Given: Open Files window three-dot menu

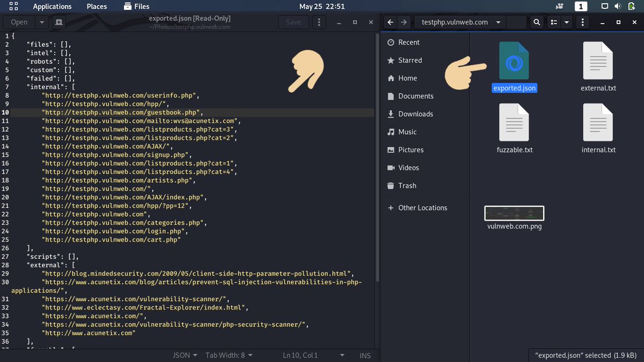Looking at the screenshot, I should pyautogui.click(x=583, y=22).
